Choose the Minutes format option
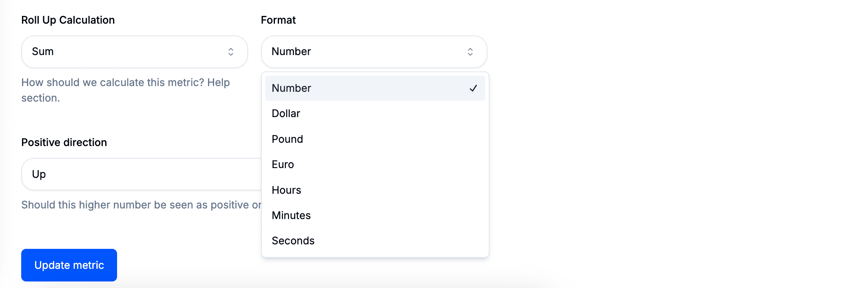This screenshot has width=868, height=288. 291,215
